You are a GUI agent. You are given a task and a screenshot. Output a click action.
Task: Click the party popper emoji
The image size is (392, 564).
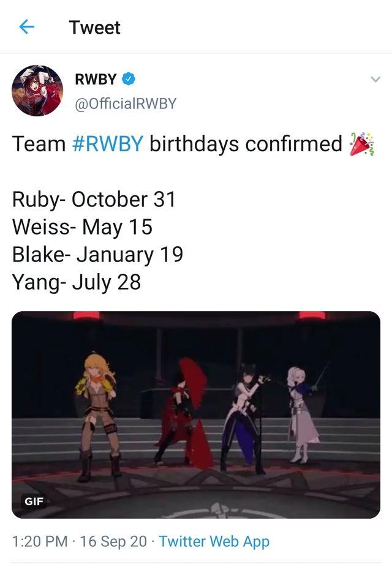[x=361, y=144]
